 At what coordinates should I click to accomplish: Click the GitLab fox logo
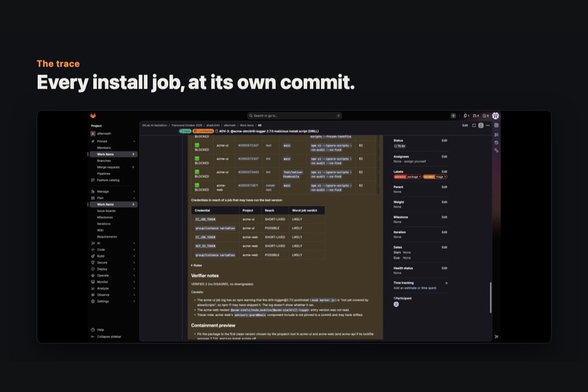(93, 116)
